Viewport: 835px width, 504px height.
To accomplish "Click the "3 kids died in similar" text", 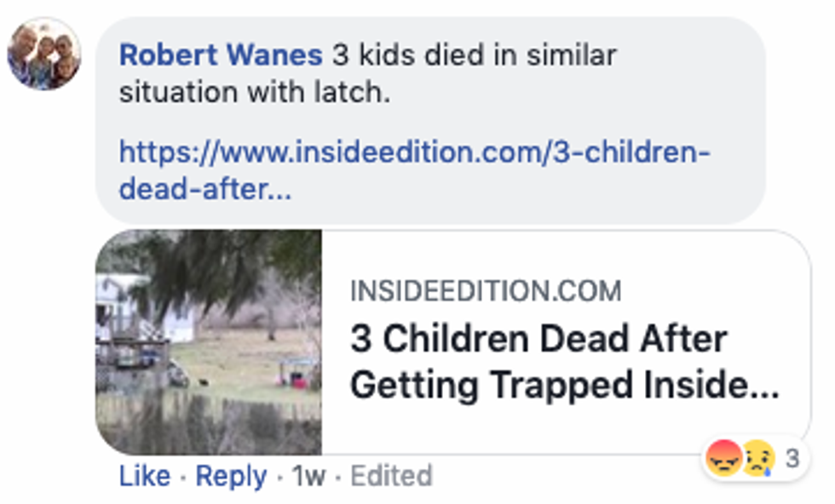I will pyautogui.click(x=474, y=55).
